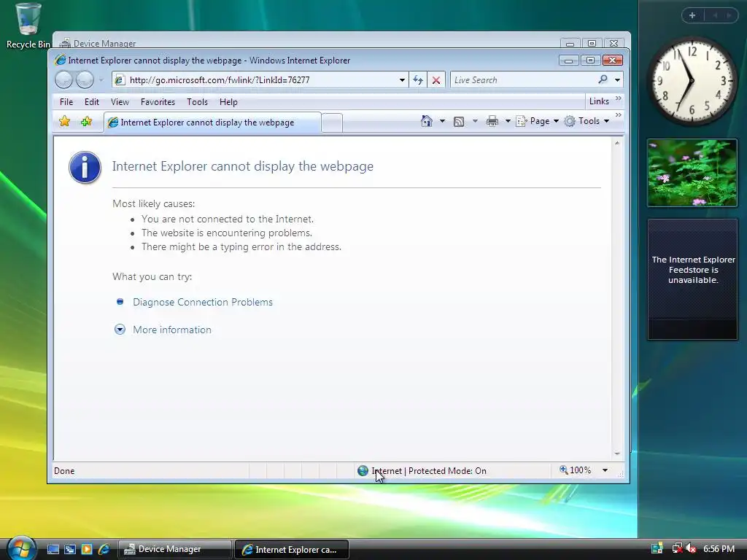Expand the Links bar overflow chevron
This screenshot has height=560, width=747.
pyautogui.click(x=619, y=98)
